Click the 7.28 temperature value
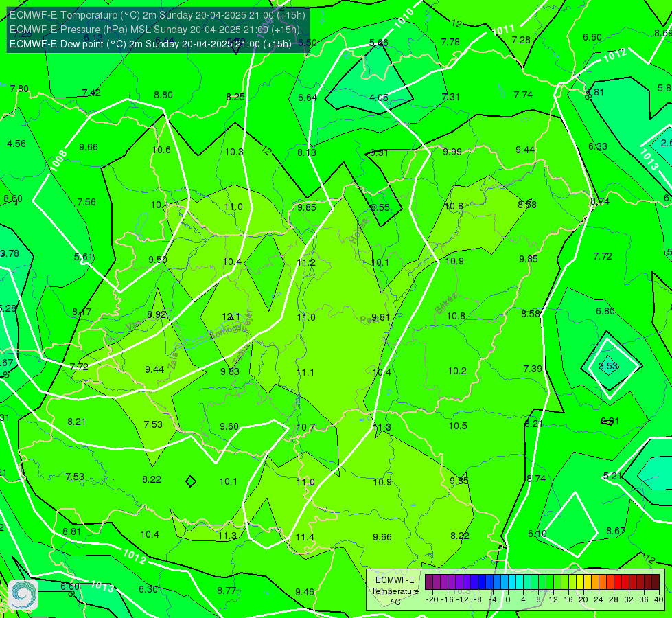Screen dimensions: 672x618 [521, 41]
